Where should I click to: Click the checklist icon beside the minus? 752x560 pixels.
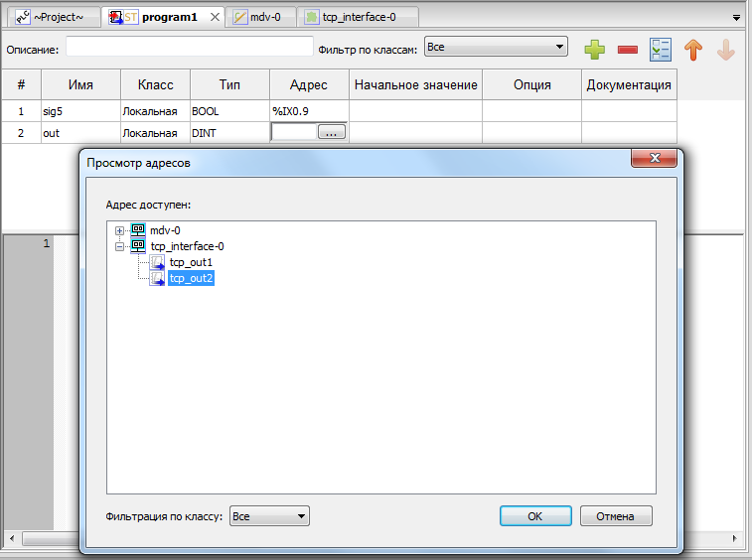coord(661,50)
